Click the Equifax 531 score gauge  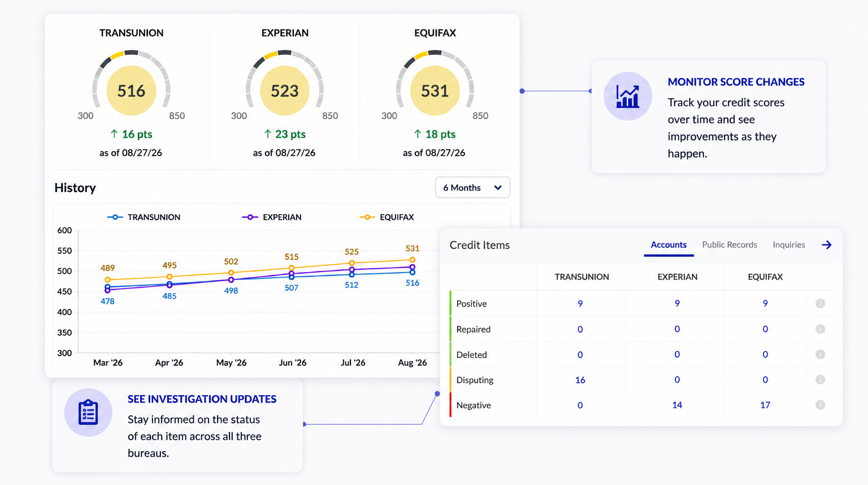435,85
